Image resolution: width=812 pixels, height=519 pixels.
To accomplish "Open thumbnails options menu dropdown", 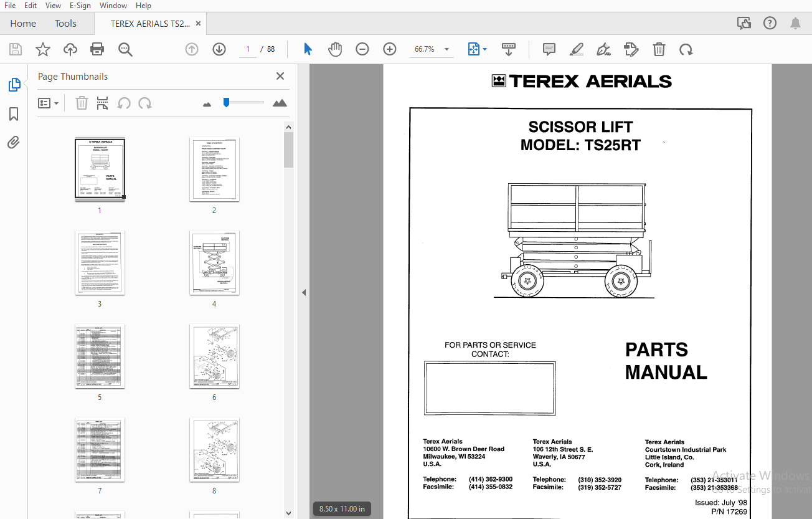I will [x=49, y=103].
